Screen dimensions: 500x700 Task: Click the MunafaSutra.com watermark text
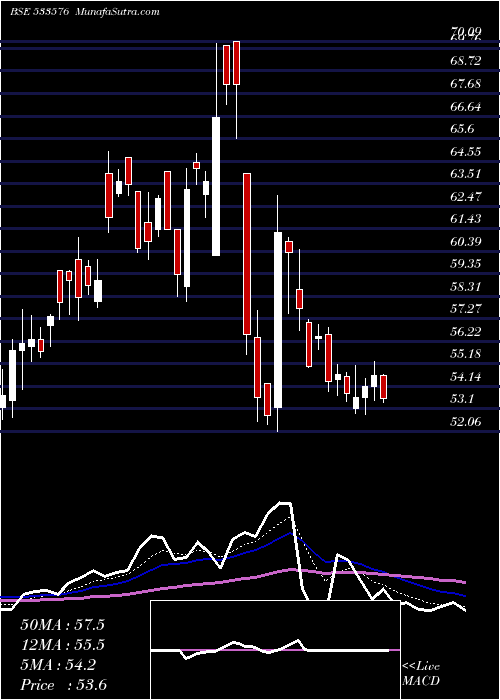click(x=118, y=12)
